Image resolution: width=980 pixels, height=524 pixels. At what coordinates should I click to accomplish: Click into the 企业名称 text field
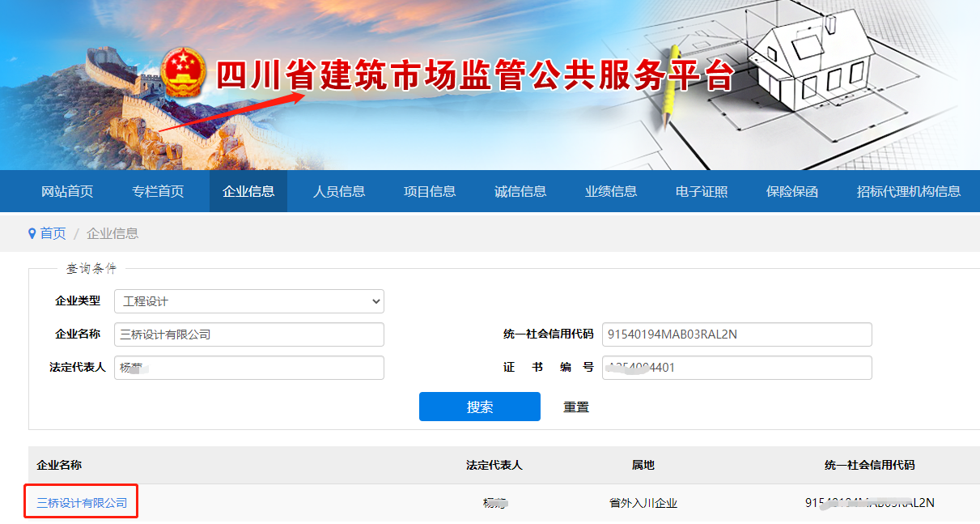pos(248,334)
